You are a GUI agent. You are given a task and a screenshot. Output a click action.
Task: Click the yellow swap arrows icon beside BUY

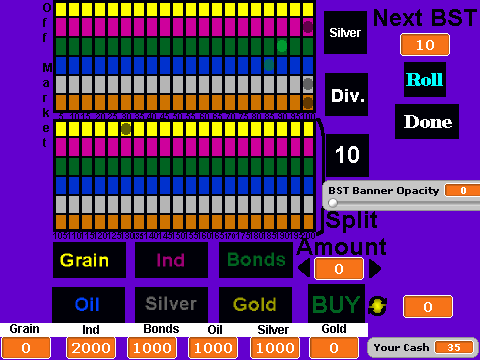click(x=378, y=306)
